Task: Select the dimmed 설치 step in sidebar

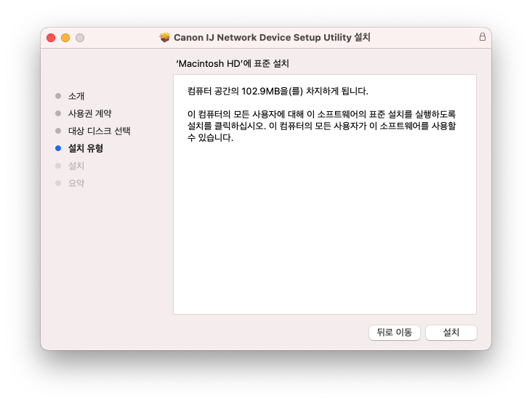Action: pyautogui.click(x=76, y=166)
